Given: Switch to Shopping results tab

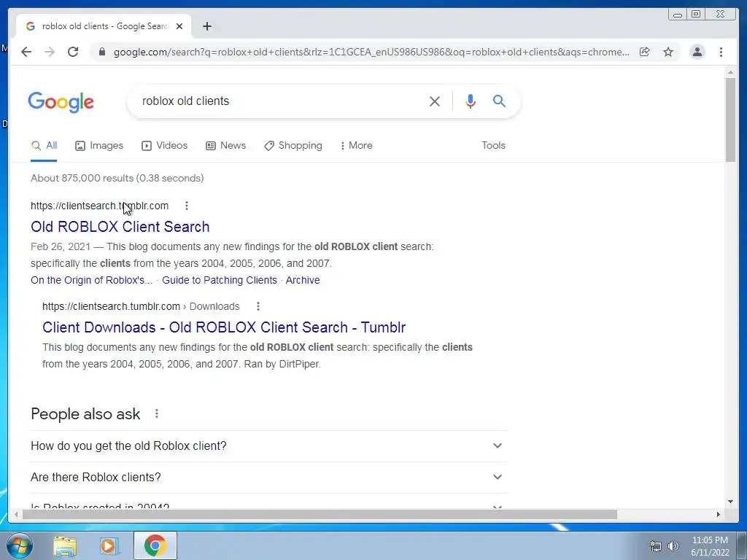Looking at the screenshot, I should (293, 146).
